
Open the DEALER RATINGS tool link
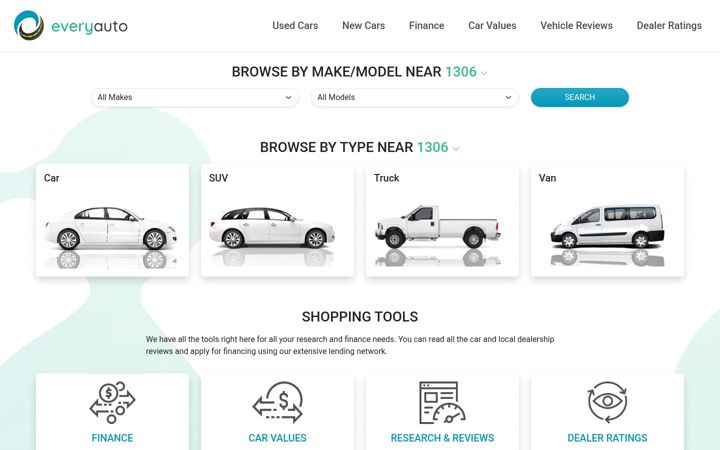click(607, 438)
